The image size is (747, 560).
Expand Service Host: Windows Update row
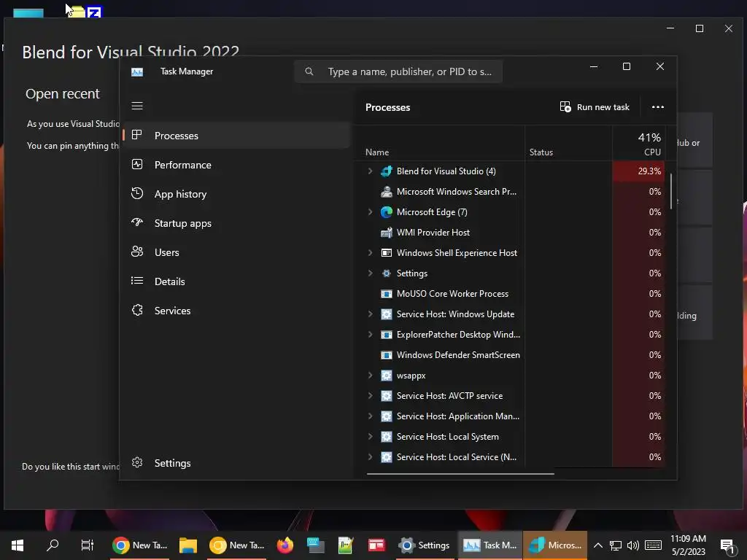pyautogui.click(x=370, y=314)
